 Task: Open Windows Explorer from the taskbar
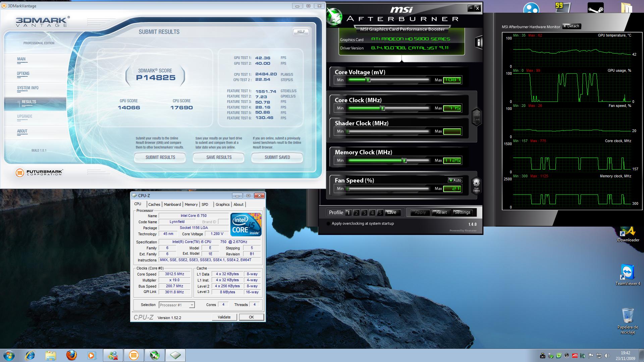pos(51,355)
